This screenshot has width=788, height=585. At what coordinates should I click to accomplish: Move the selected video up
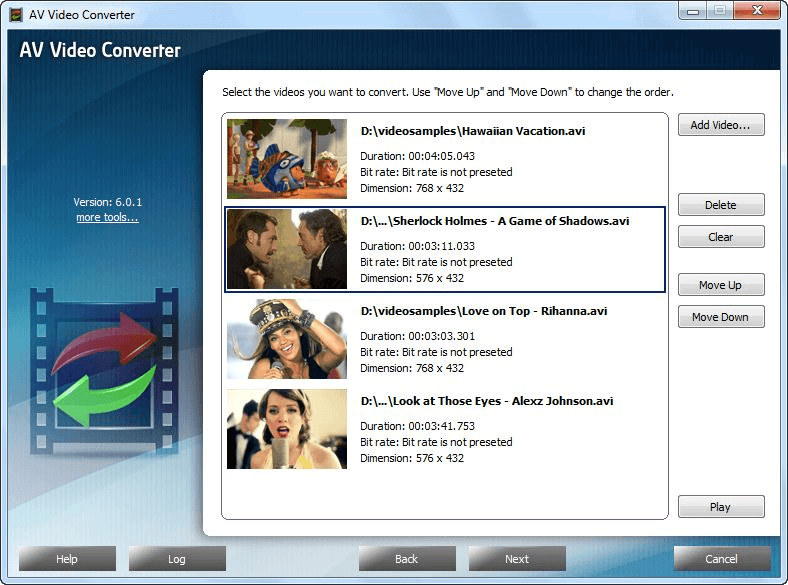(x=721, y=285)
